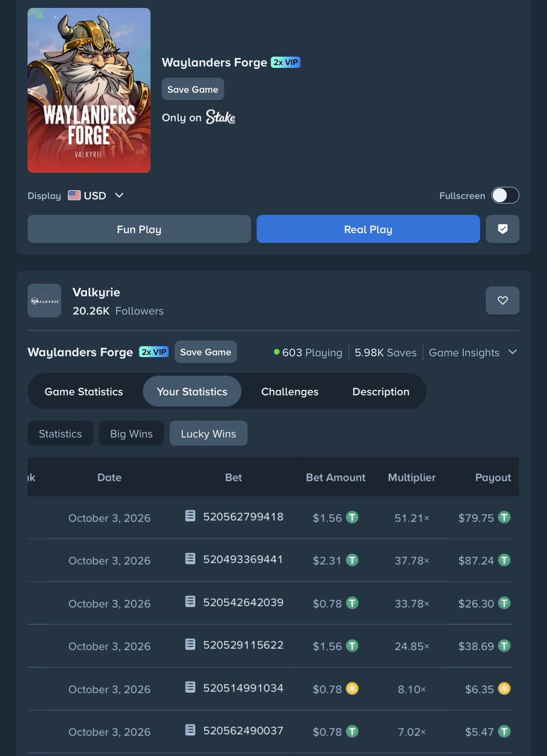Click the Fun Play button
This screenshot has height=756, width=547.
(x=139, y=229)
